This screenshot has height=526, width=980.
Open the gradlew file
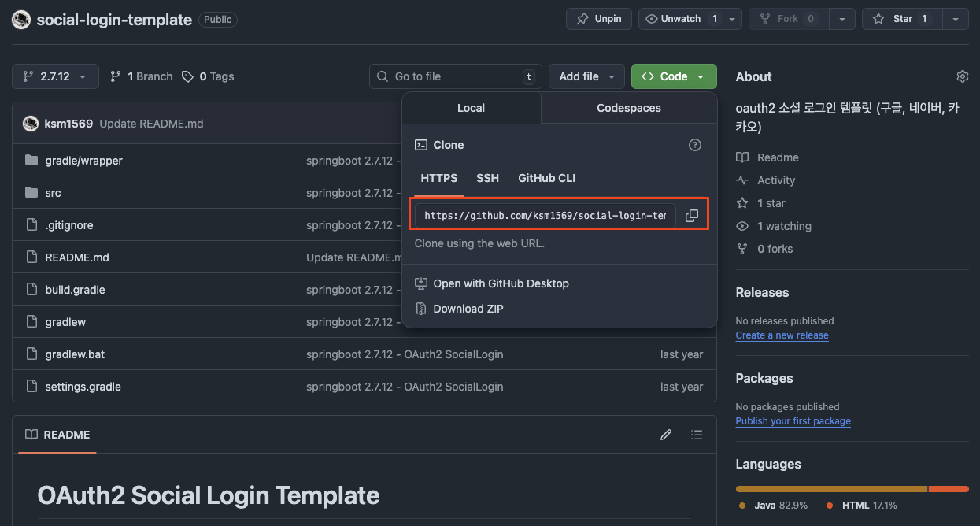65,322
